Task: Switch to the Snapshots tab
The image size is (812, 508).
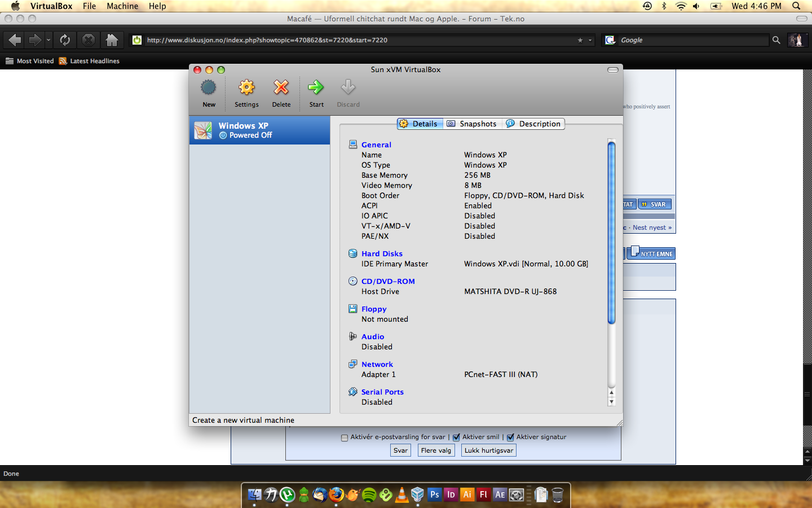Action: click(471, 124)
